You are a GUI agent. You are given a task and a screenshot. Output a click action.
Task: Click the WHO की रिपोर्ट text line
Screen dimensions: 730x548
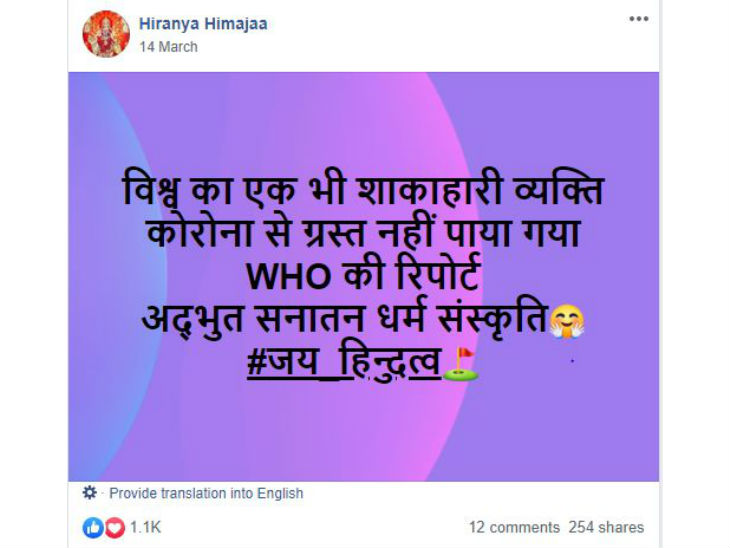363,276
